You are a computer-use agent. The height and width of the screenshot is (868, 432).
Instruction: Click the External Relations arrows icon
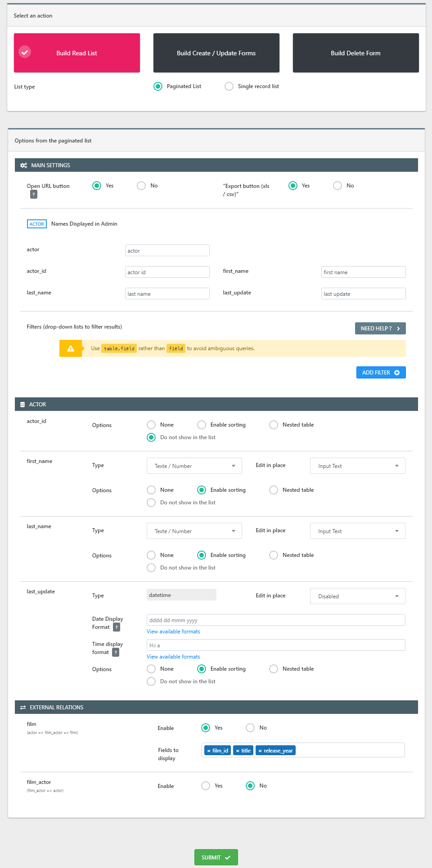pos(23,708)
